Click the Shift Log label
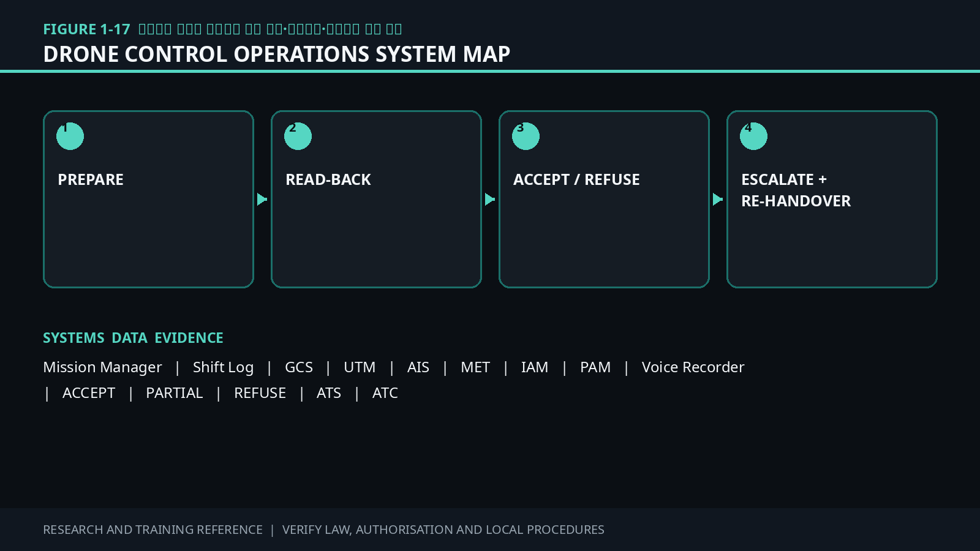The image size is (980, 551). pos(223,367)
